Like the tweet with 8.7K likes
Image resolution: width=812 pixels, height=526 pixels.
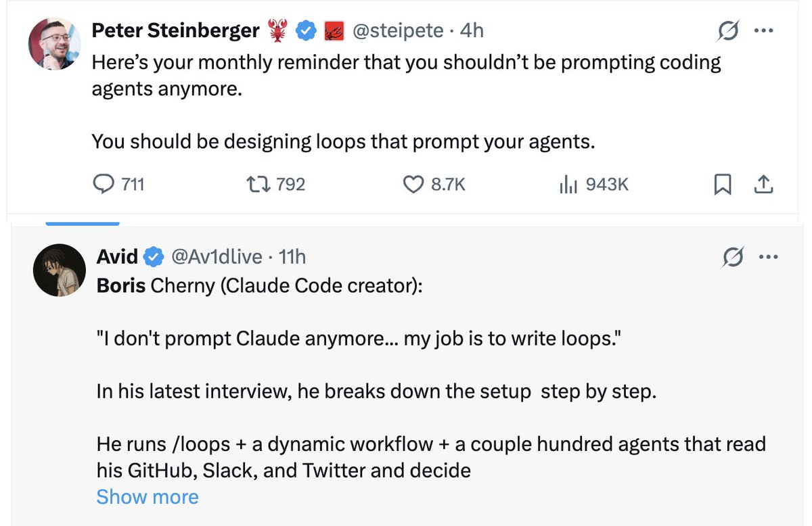[x=434, y=184]
